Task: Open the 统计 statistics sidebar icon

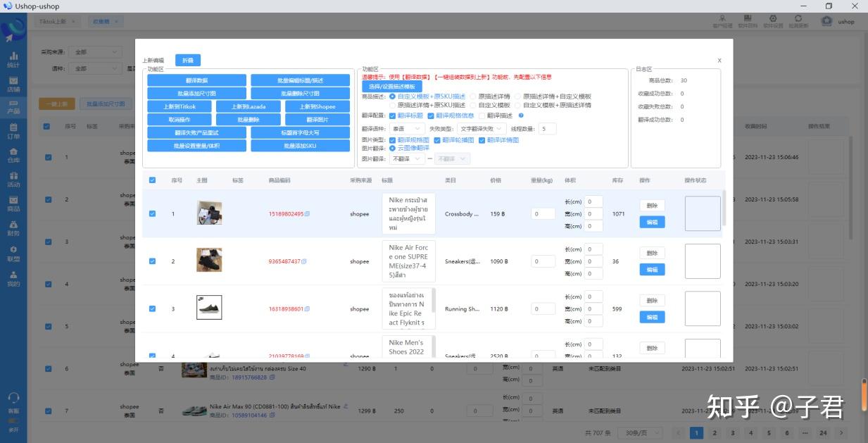Action: coord(13,59)
